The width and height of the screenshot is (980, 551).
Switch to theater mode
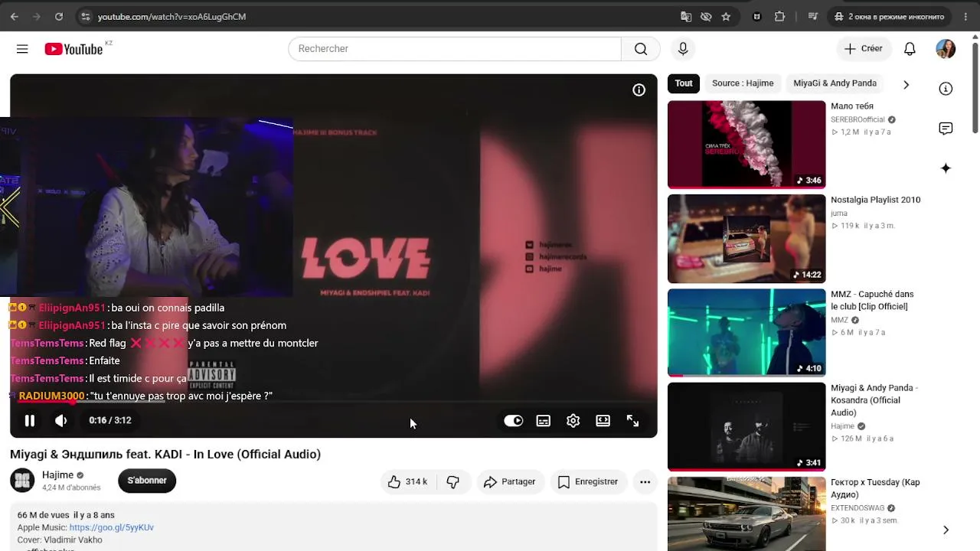click(x=603, y=420)
